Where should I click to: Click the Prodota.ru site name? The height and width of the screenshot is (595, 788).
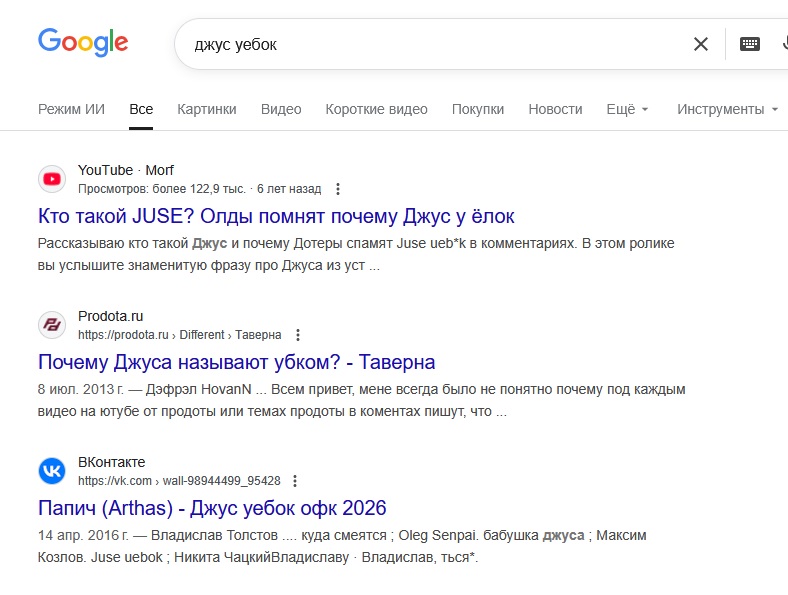pos(111,316)
